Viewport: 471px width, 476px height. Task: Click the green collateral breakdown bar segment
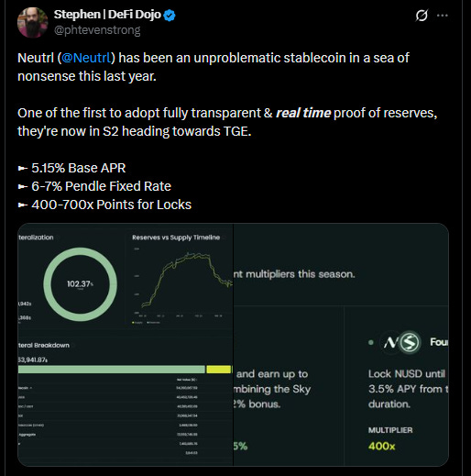click(112, 370)
